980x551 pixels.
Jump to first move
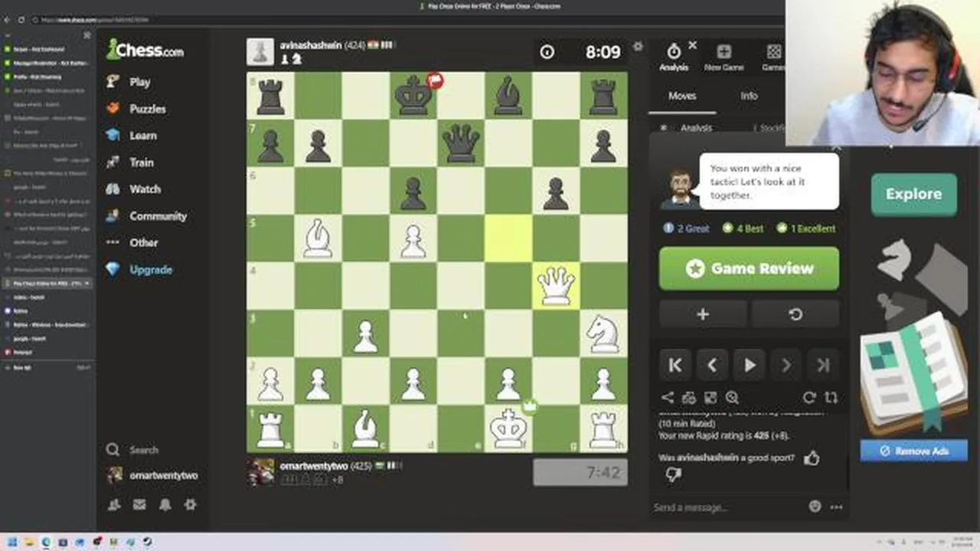[675, 366]
